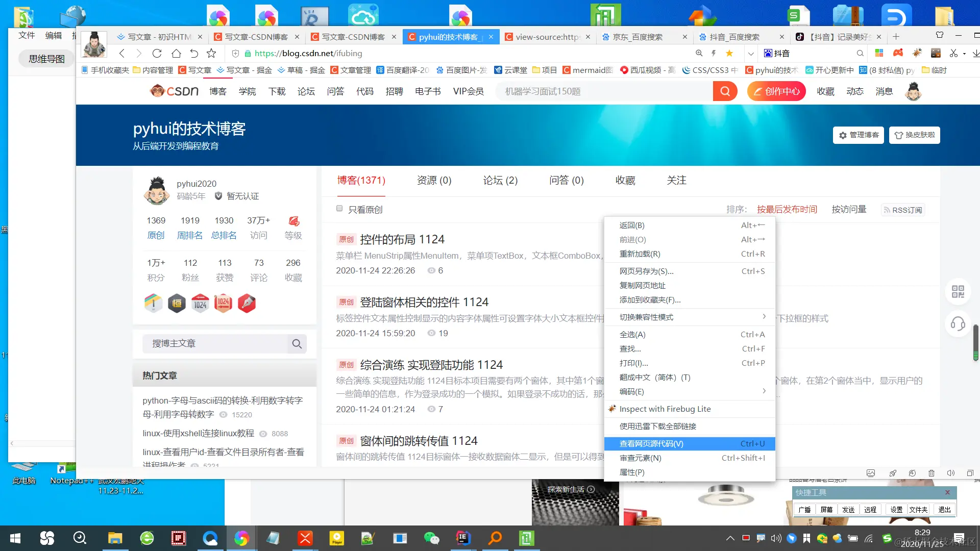Click the blog search magnifier icon
Viewport: 980px width, 551px height.
pos(297,344)
